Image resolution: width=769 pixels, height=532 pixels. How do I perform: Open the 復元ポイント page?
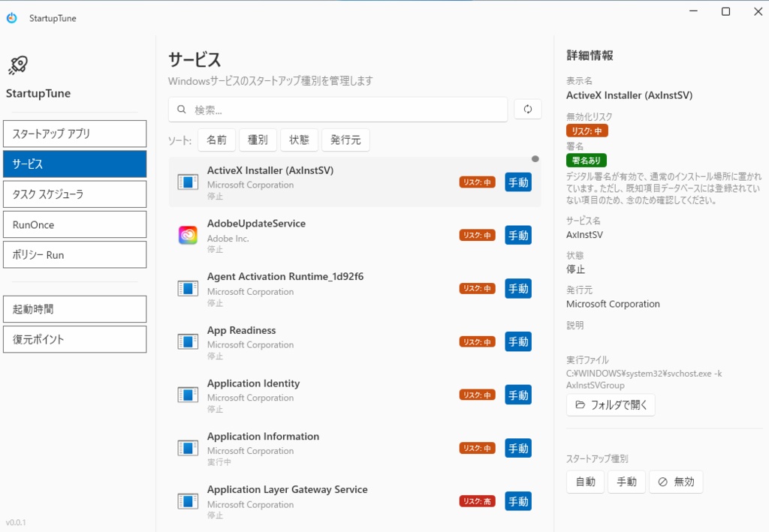tap(74, 339)
